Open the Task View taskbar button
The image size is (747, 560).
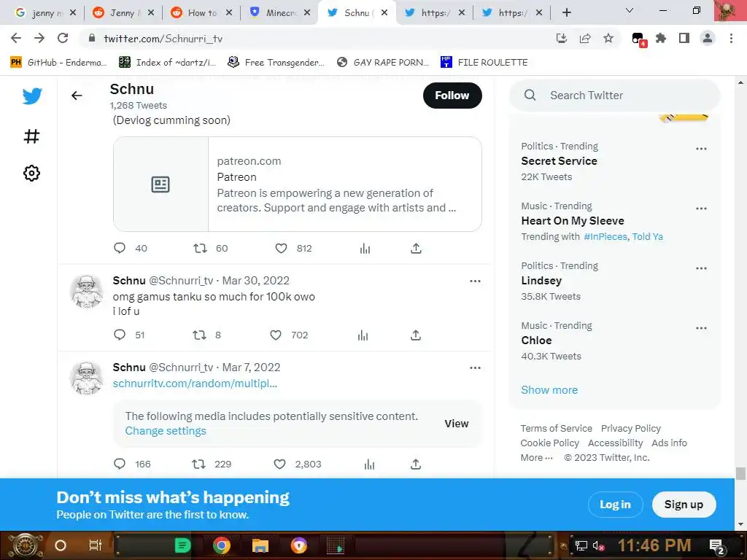click(x=96, y=545)
